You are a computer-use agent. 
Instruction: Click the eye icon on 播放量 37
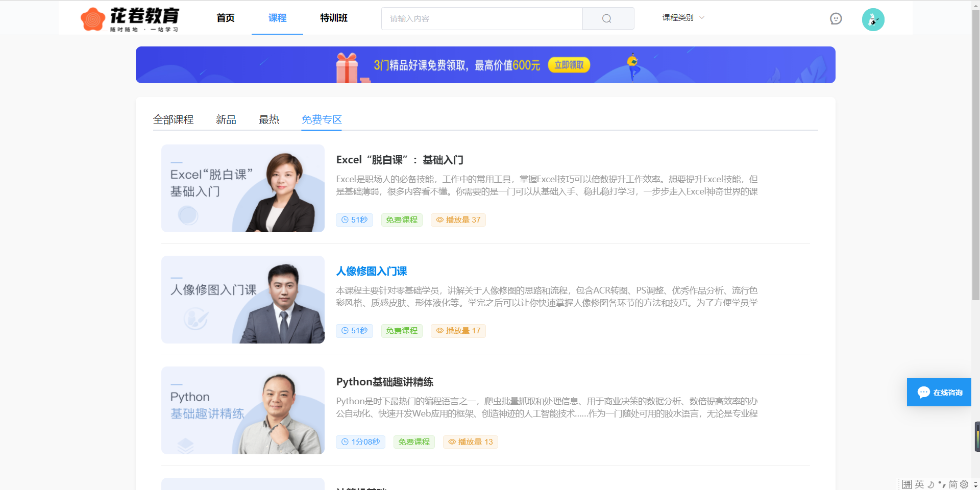[439, 220]
